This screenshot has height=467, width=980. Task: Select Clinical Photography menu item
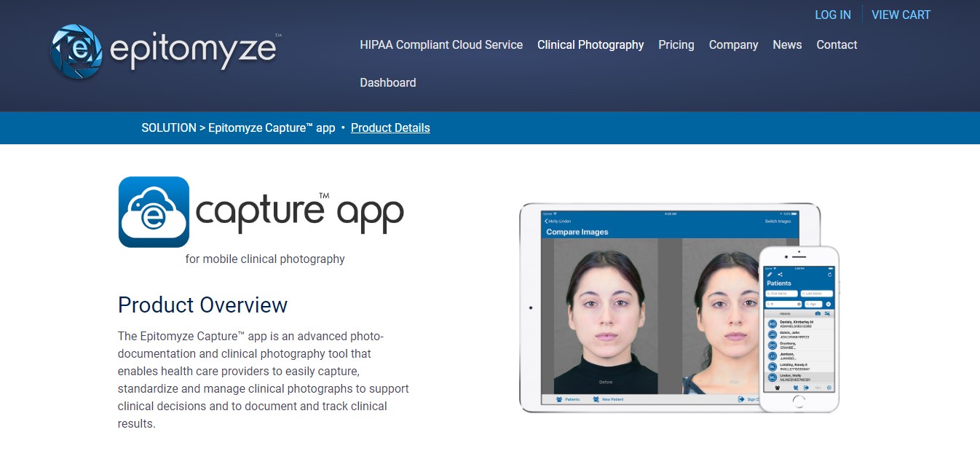[x=590, y=44]
